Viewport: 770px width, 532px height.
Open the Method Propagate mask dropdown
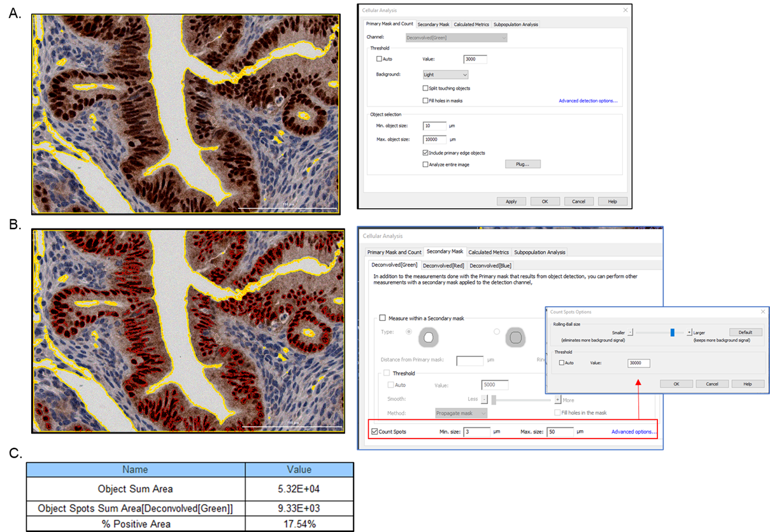click(461, 413)
